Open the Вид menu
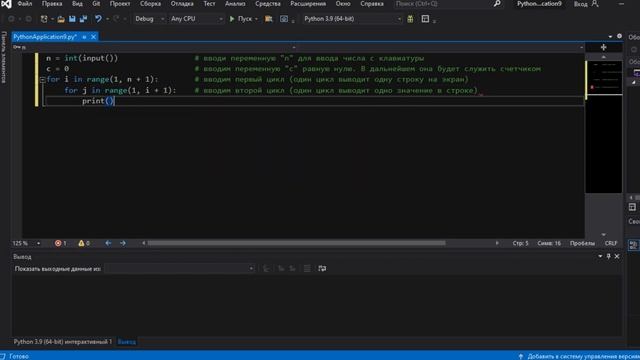The height and width of the screenshot is (360, 640). pyautogui.click(x=77, y=4)
